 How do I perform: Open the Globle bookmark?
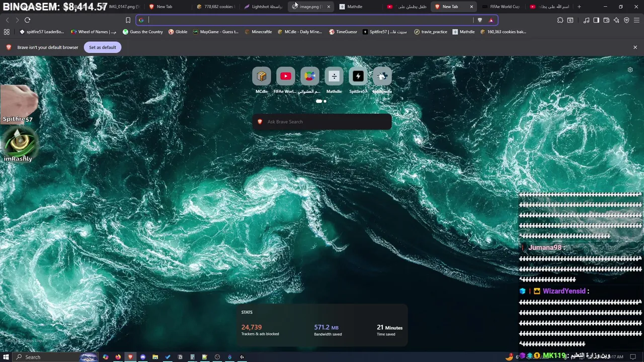(178, 32)
